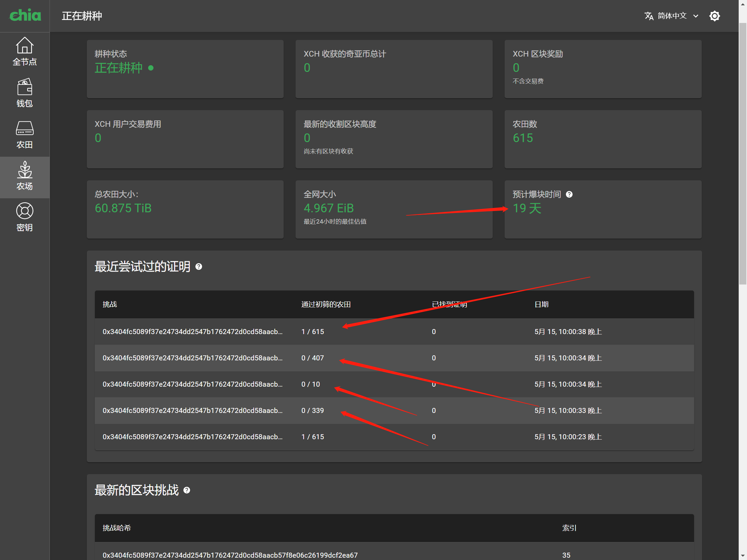747x560 pixels.
Task: Open the 全节点 full node page
Action: click(x=25, y=52)
